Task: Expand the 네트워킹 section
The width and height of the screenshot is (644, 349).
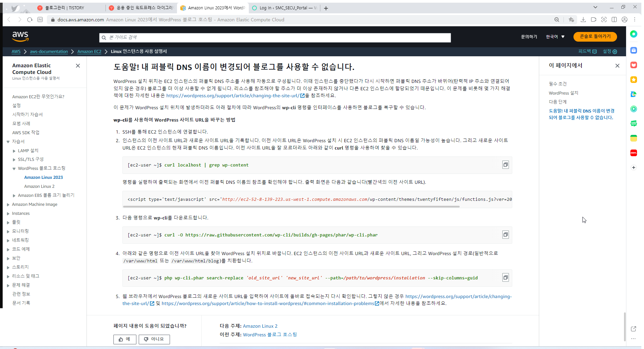Action: pyautogui.click(x=8, y=240)
